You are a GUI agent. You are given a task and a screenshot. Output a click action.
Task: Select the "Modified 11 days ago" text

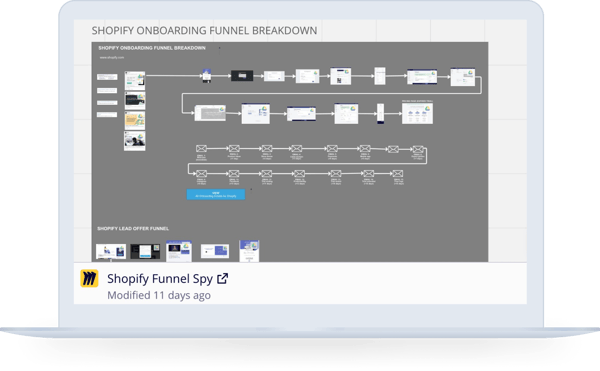tap(159, 295)
